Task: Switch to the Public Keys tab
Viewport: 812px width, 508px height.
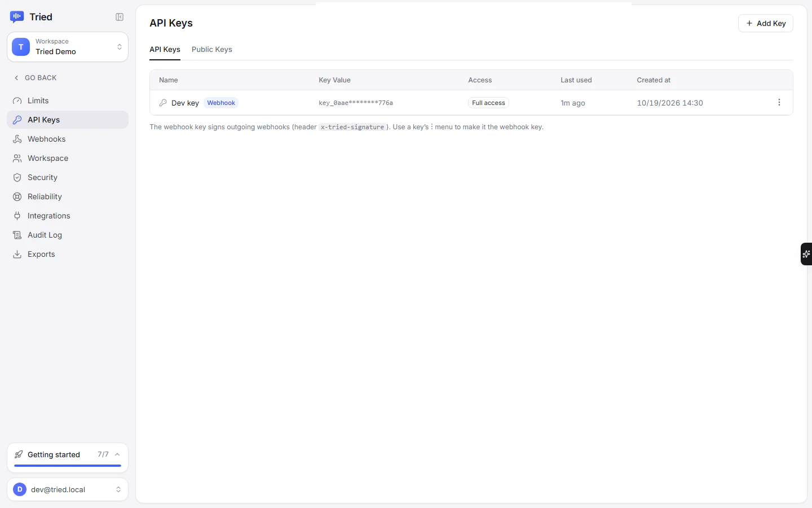Action: coord(212,50)
